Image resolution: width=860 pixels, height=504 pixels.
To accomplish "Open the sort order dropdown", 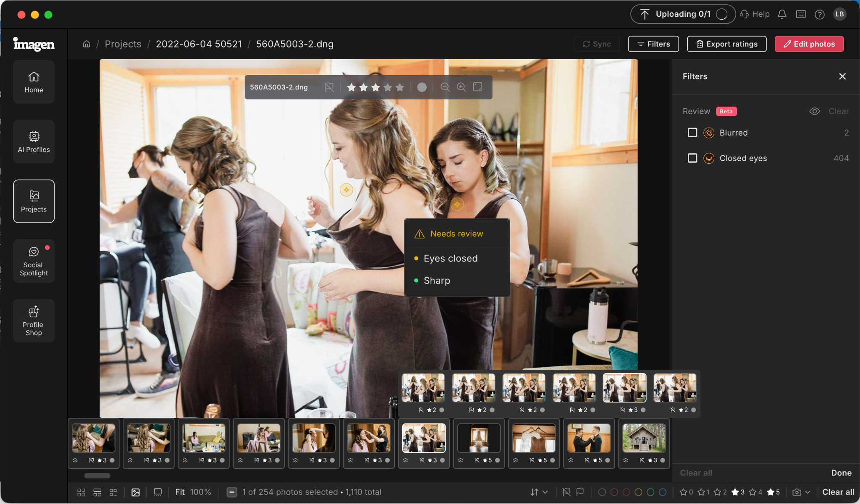I will tap(539, 492).
